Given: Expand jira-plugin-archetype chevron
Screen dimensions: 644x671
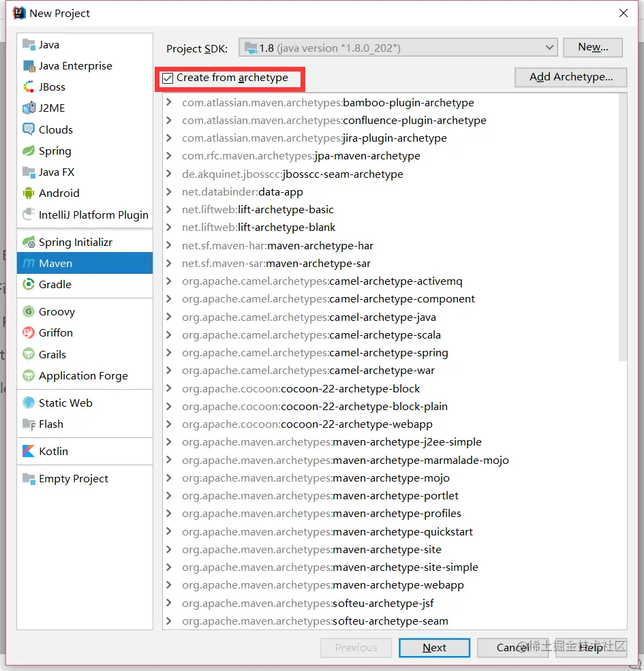Looking at the screenshot, I should click(x=169, y=138).
